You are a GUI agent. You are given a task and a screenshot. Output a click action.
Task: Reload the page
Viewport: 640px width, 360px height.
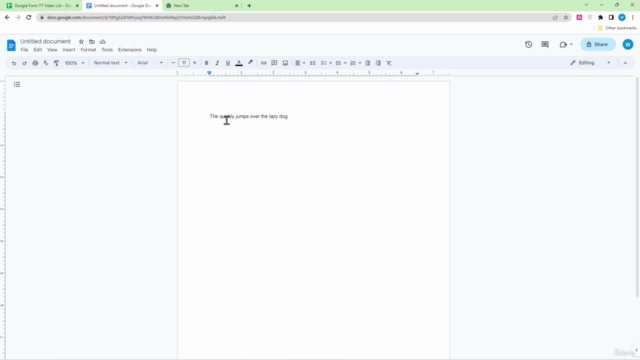click(x=29, y=18)
